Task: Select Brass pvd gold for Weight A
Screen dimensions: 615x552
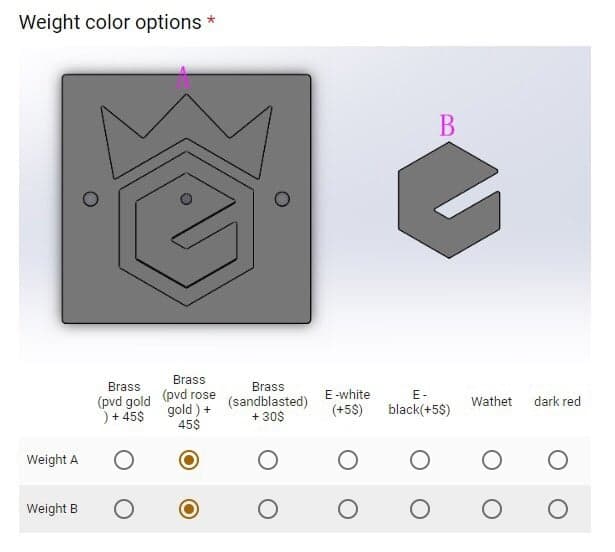Action: pos(124,460)
